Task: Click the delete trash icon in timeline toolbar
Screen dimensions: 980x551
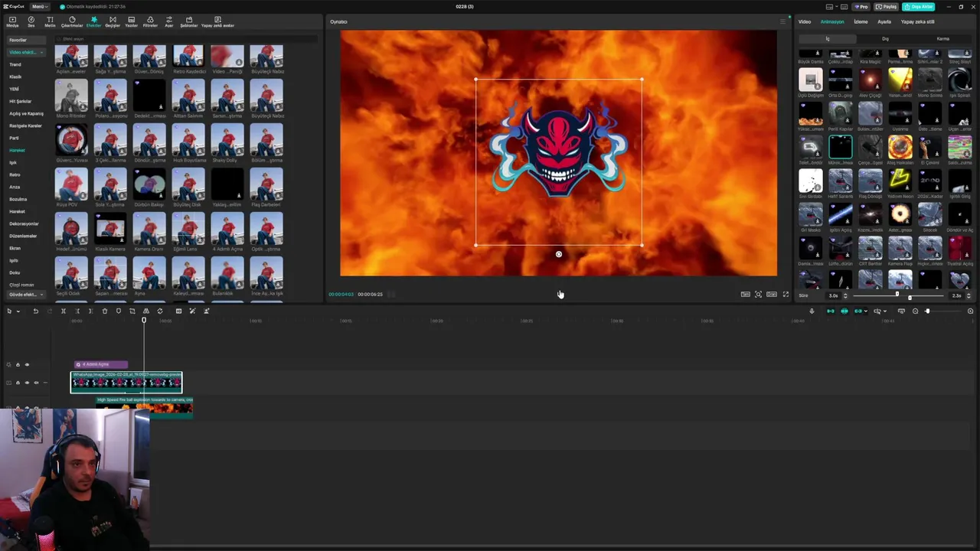Action: [x=105, y=311]
